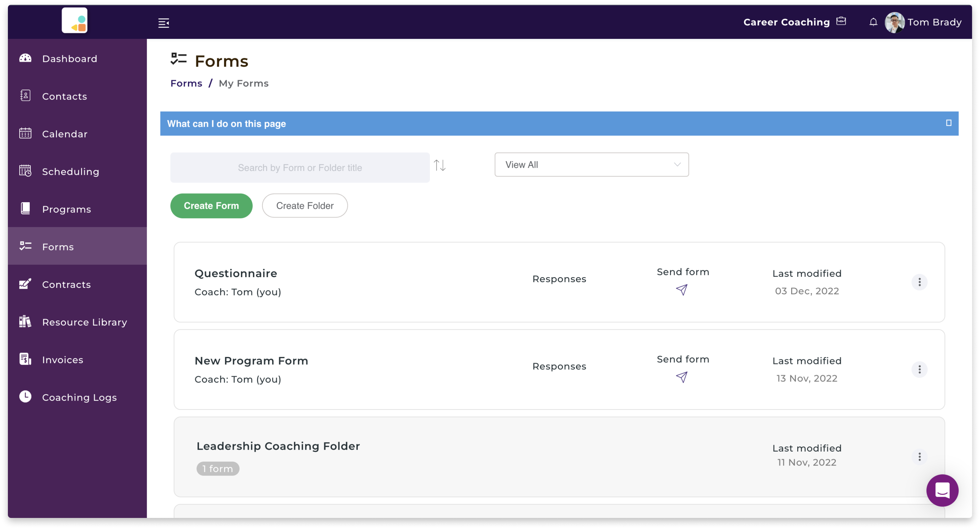View Responses for Questionnaire

coord(559,279)
